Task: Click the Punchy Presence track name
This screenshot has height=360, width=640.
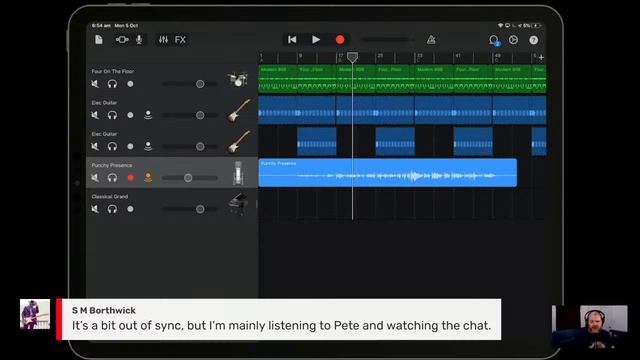Action: pyautogui.click(x=112, y=165)
